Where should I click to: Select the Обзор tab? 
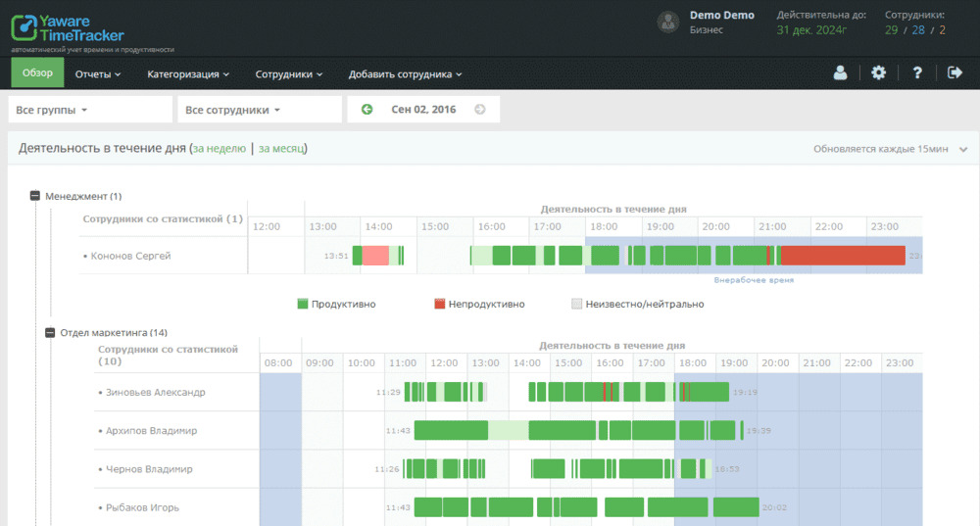(37, 72)
